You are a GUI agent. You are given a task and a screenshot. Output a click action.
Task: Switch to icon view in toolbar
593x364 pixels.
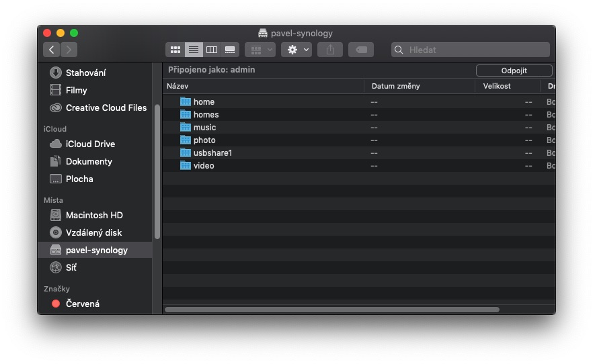pos(175,50)
